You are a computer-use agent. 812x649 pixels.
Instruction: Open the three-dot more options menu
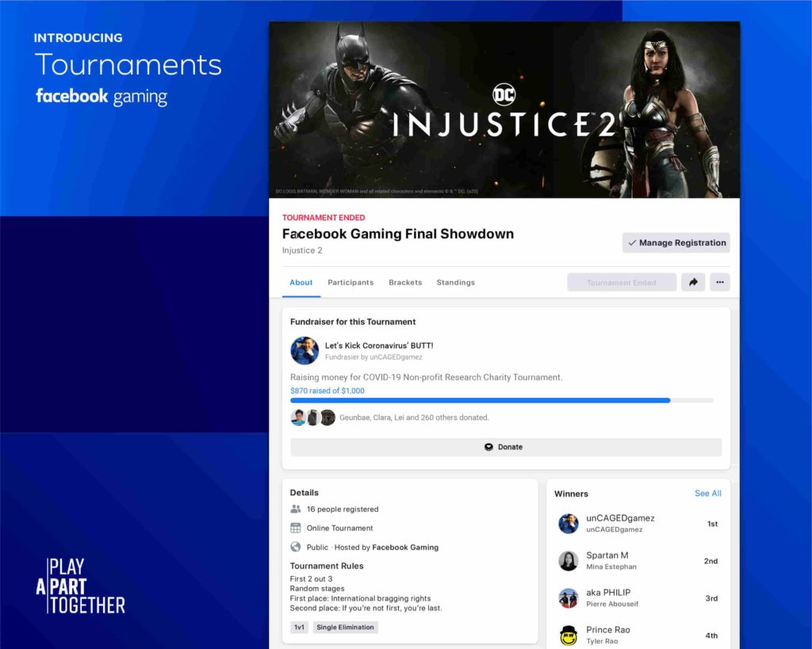pos(719,282)
